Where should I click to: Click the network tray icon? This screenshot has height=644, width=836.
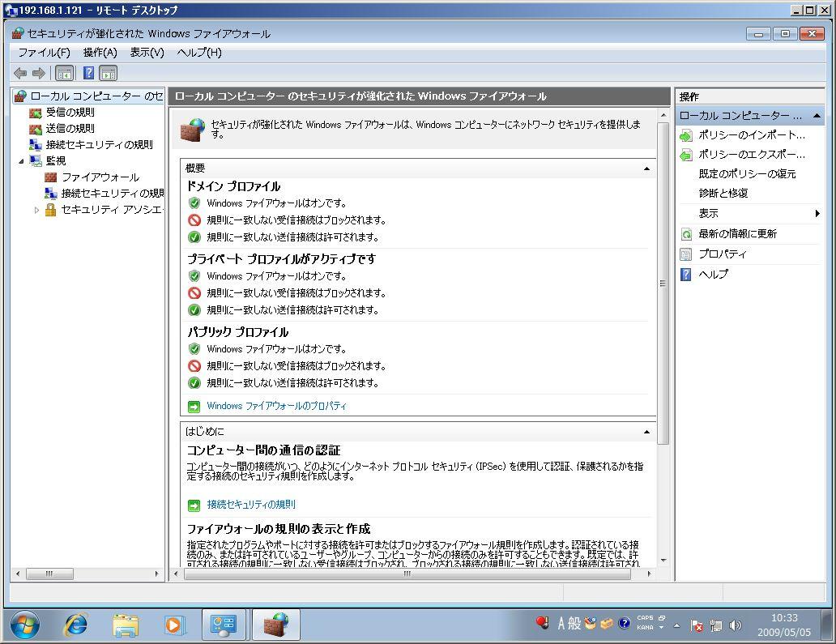coord(716,625)
